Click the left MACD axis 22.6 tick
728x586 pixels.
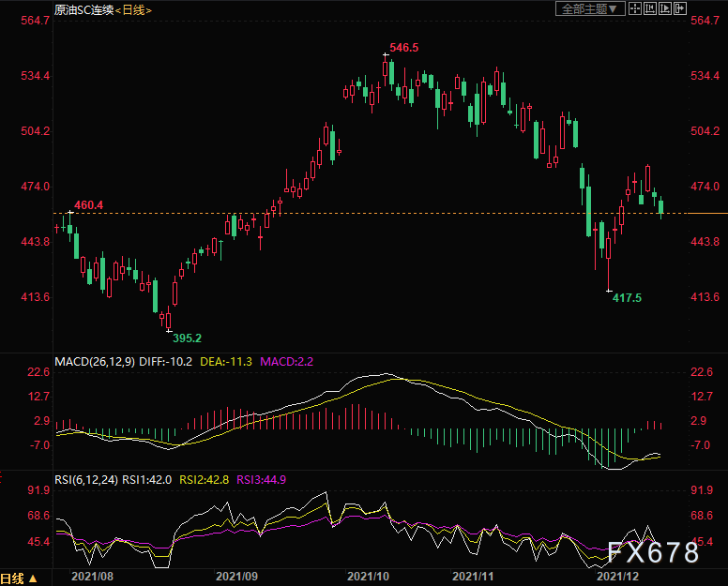tap(38, 372)
